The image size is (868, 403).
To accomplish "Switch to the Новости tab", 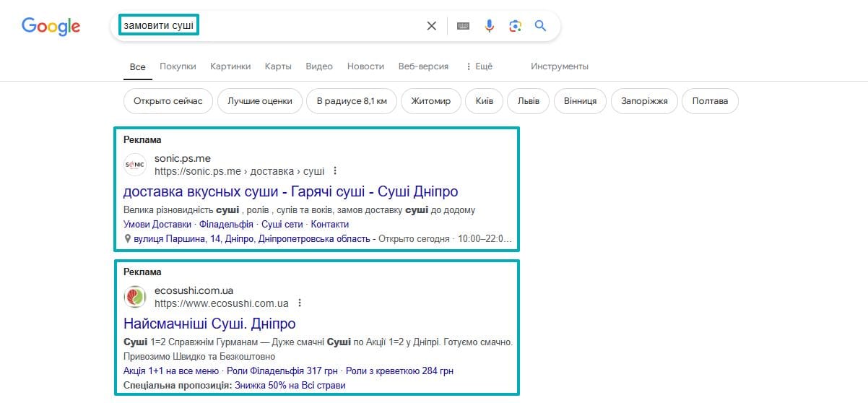I will coord(365,66).
